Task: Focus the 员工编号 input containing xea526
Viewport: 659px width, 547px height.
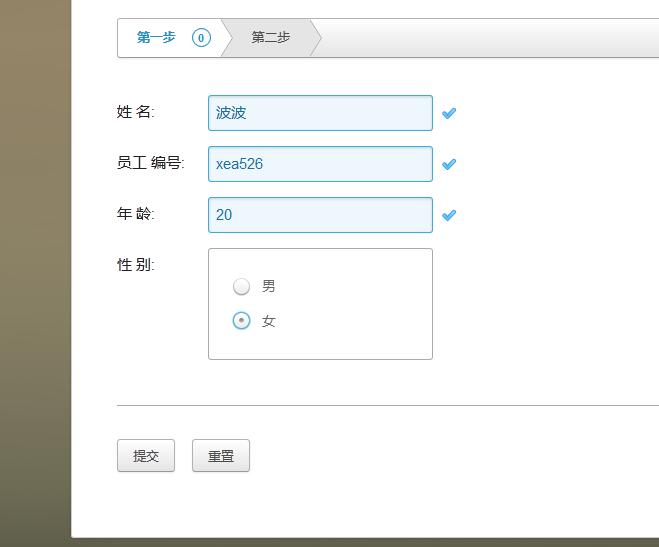Action: (320, 164)
